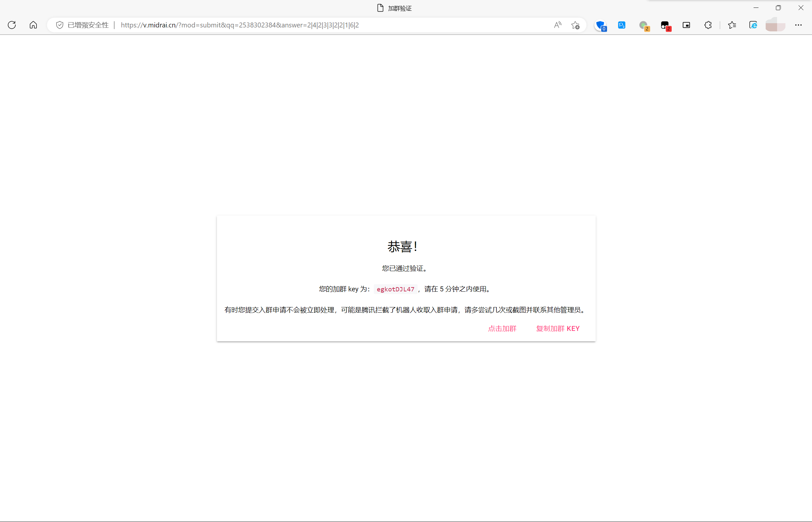Click the URL address bar field

point(317,25)
